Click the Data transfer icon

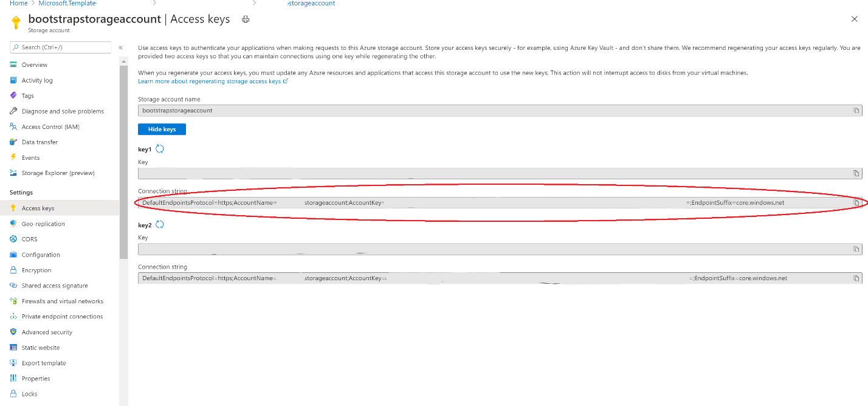point(13,142)
